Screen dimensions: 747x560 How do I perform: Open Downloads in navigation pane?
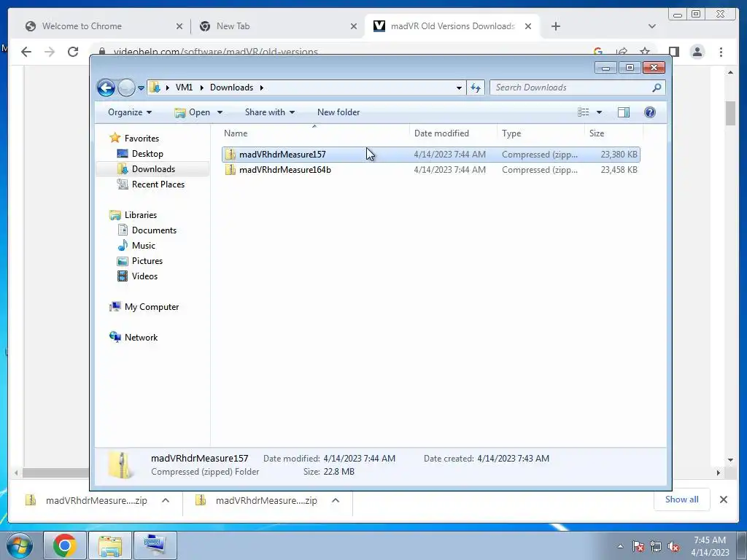153,169
